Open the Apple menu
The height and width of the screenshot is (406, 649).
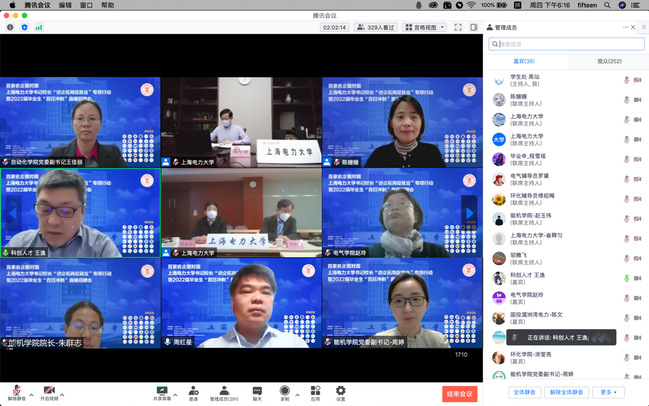click(x=12, y=5)
